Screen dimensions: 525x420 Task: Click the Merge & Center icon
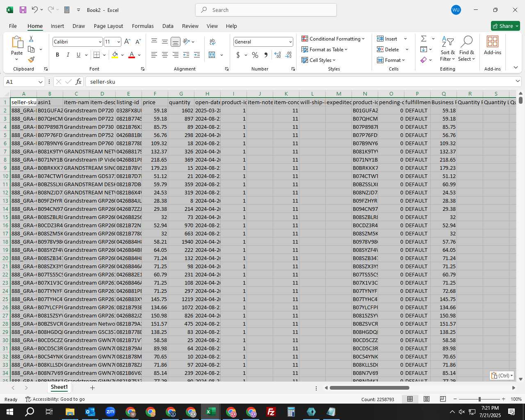[x=212, y=55]
